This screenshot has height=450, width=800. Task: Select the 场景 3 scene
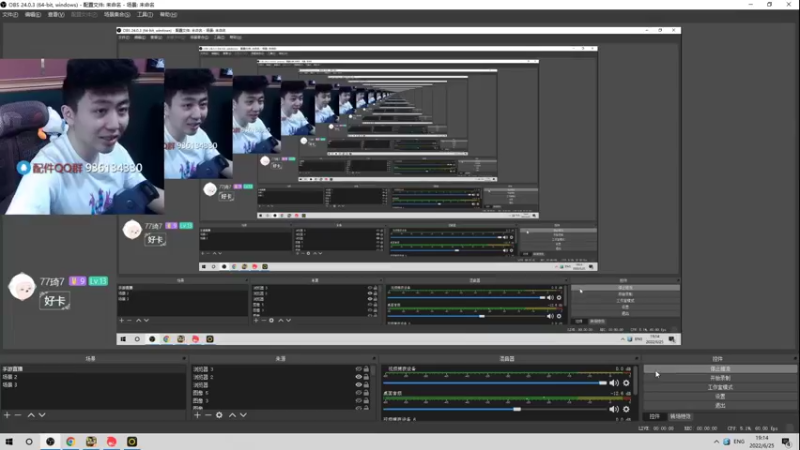pos(93,385)
